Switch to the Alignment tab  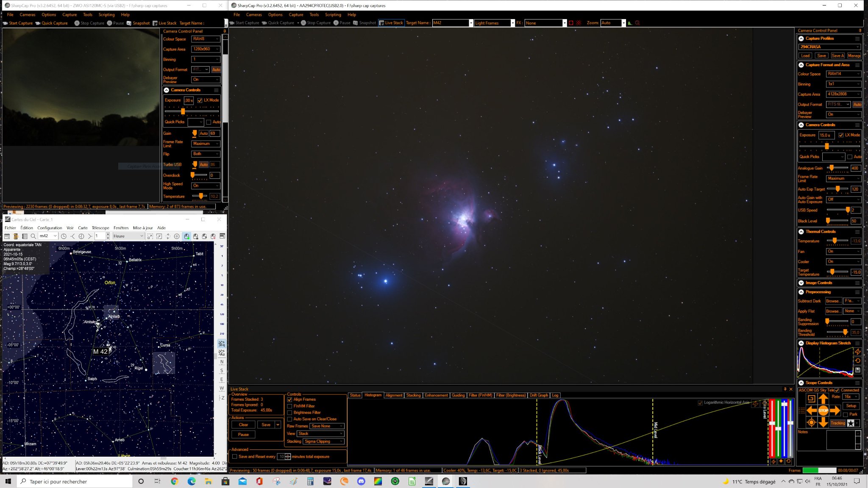(x=394, y=395)
